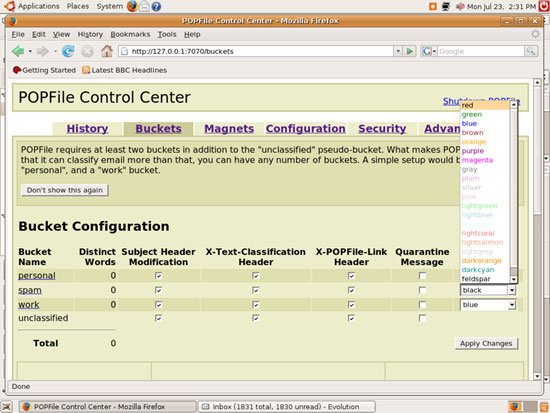Viewport: 550px width, 413px height.
Task: Click the Firefox back arrow button
Action: coord(18,51)
